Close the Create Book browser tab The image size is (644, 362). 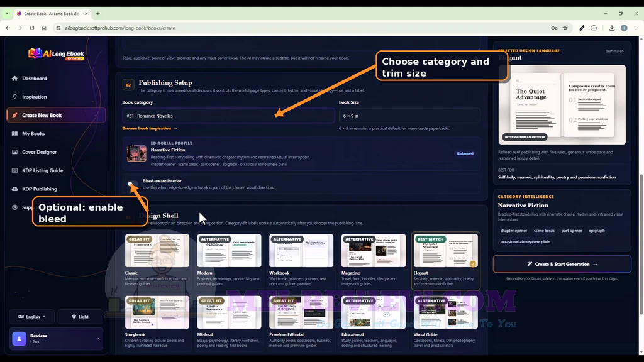point(86,14)
